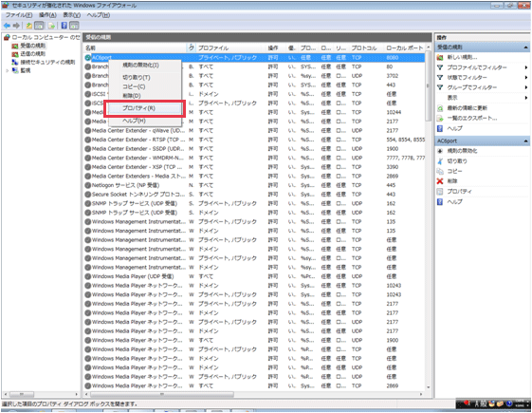
Task: Click the funnel icon for グループでフィルター
Action: click(x=440, y=87)
